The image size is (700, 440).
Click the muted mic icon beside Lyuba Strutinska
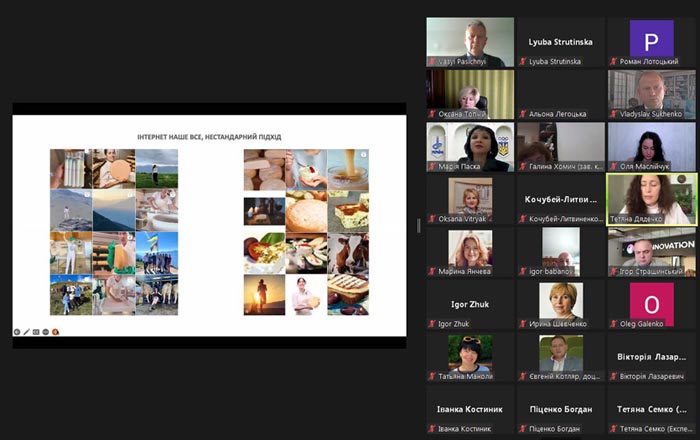523,62
